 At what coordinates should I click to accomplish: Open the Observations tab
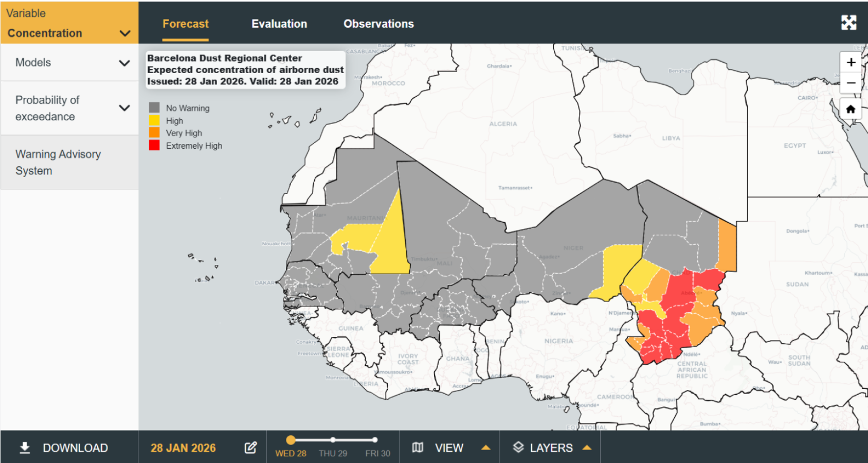[x=378, y=24]
